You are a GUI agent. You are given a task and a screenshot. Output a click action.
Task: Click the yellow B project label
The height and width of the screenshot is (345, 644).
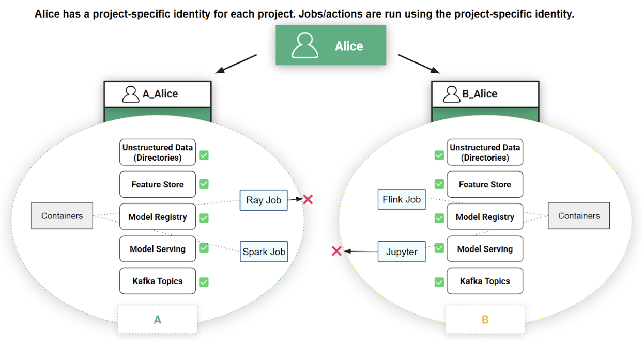tap(485, 320)
